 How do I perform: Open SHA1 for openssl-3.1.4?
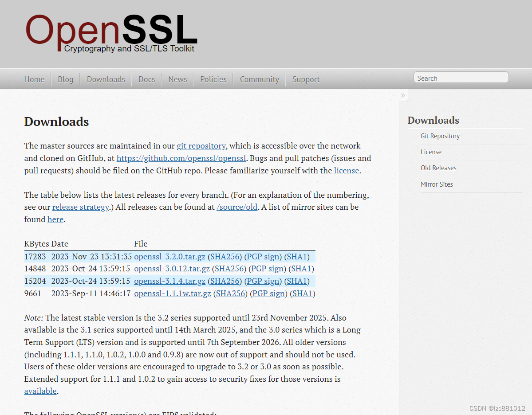pyautogui.click(x=297, y=281)
